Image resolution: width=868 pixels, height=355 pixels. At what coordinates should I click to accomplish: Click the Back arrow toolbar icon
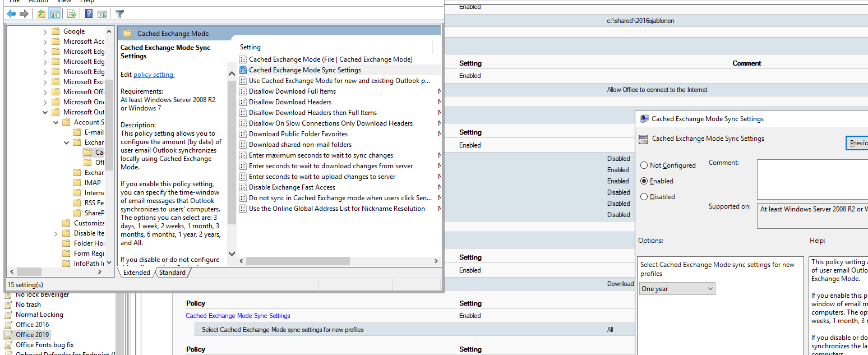point(11,14)
